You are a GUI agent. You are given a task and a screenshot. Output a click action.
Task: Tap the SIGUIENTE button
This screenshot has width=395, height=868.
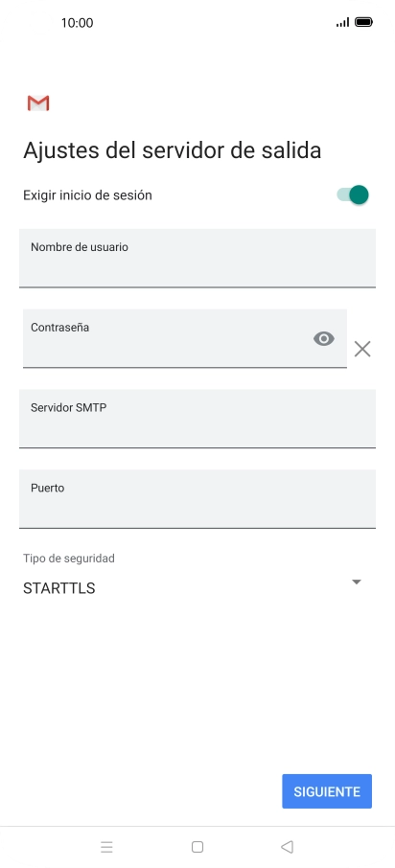tap(327, 791)
